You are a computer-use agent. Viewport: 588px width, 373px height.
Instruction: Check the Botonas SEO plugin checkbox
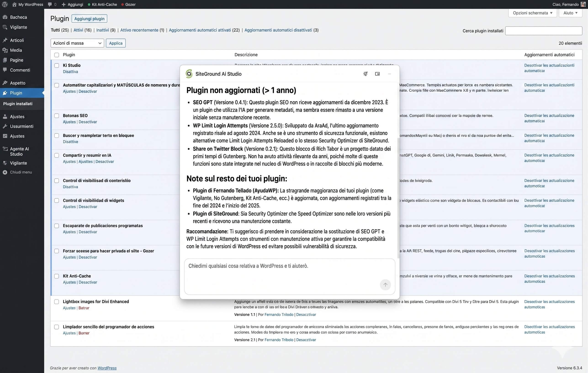57,116
